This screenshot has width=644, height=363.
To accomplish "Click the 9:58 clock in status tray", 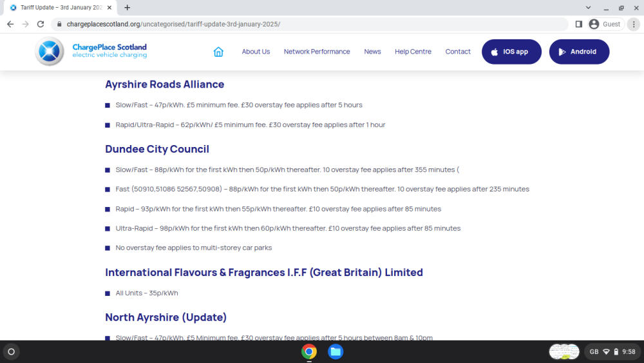I will 629,351.
